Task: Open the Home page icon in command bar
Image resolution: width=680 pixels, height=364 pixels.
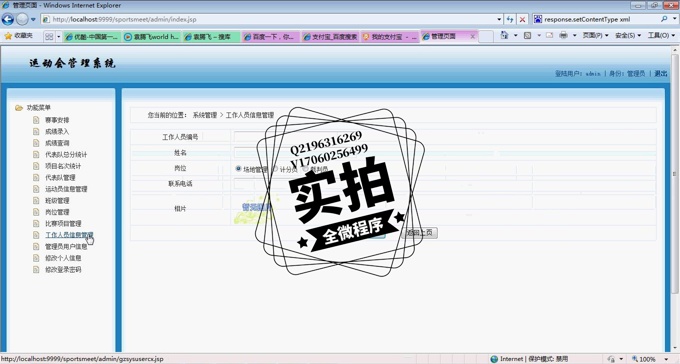Action: [x=504, y=36]
